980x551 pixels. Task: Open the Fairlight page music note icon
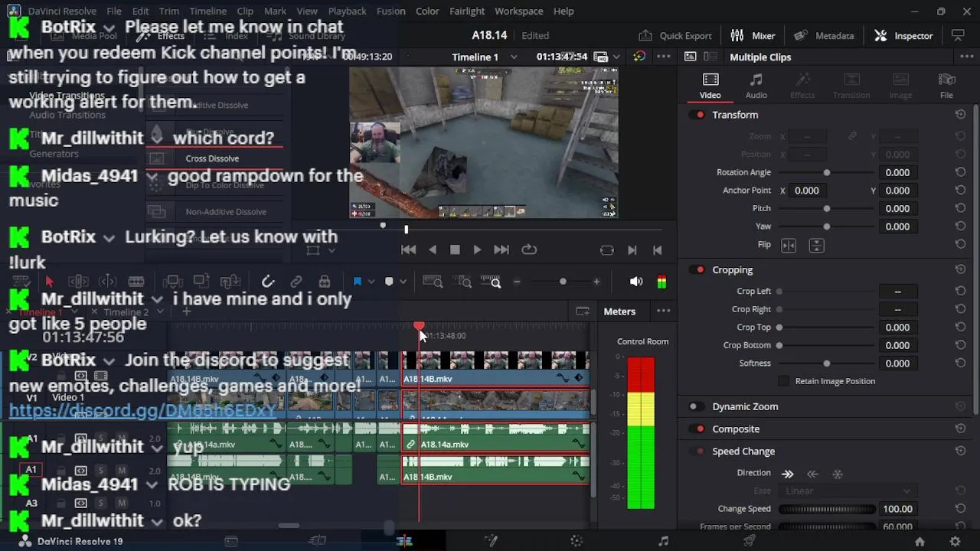click(x=663, y=541)
